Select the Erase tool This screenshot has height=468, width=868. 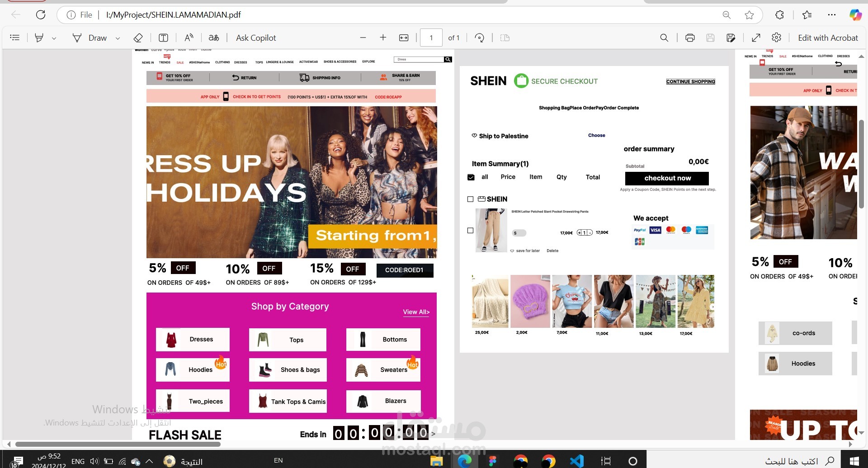point(138,38)
